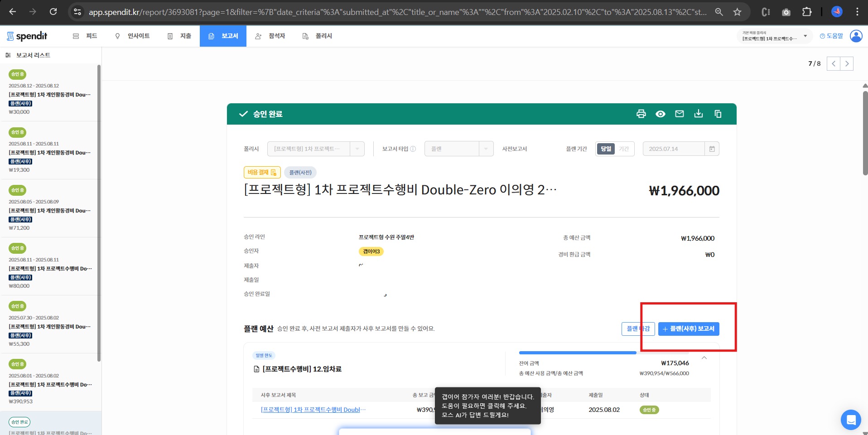Click the email envelope icon
The image size is (868, 435).
tap(680, 114)
